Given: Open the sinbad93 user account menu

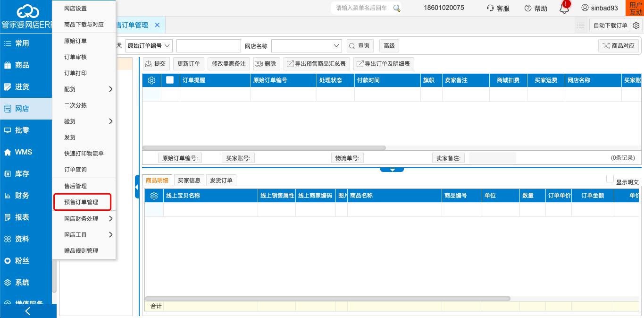Looking at the screenshot, I should click(x=599, y=8).
